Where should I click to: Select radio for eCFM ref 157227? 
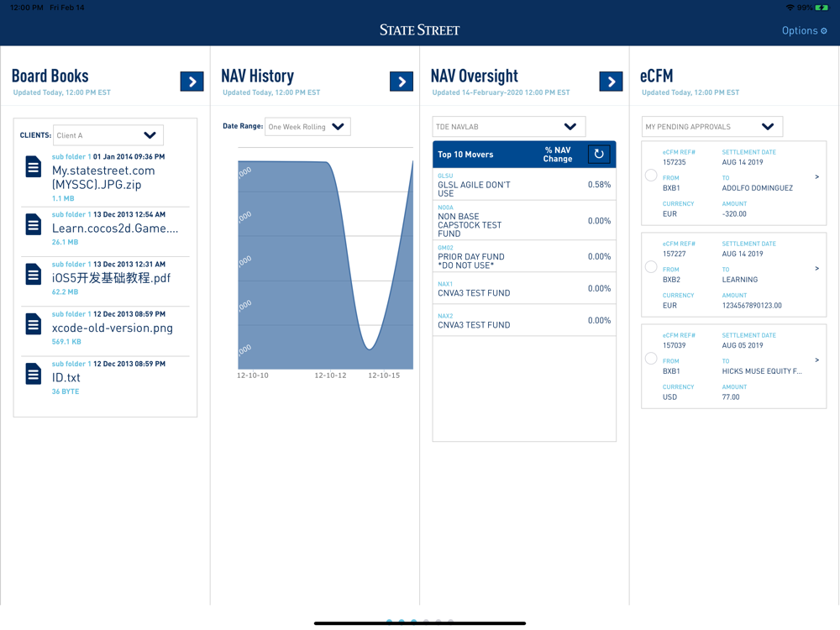tap(651, 267)
